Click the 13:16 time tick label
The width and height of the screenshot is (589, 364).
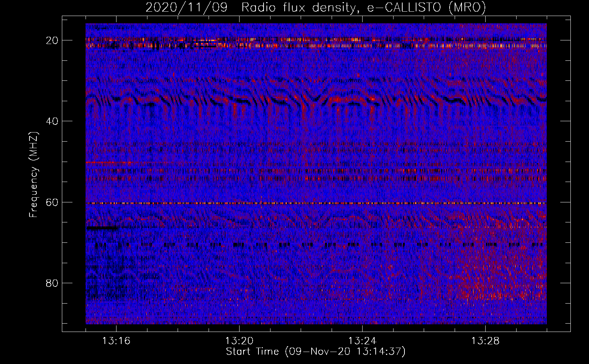pyautogui.click(x=116, y=341)
